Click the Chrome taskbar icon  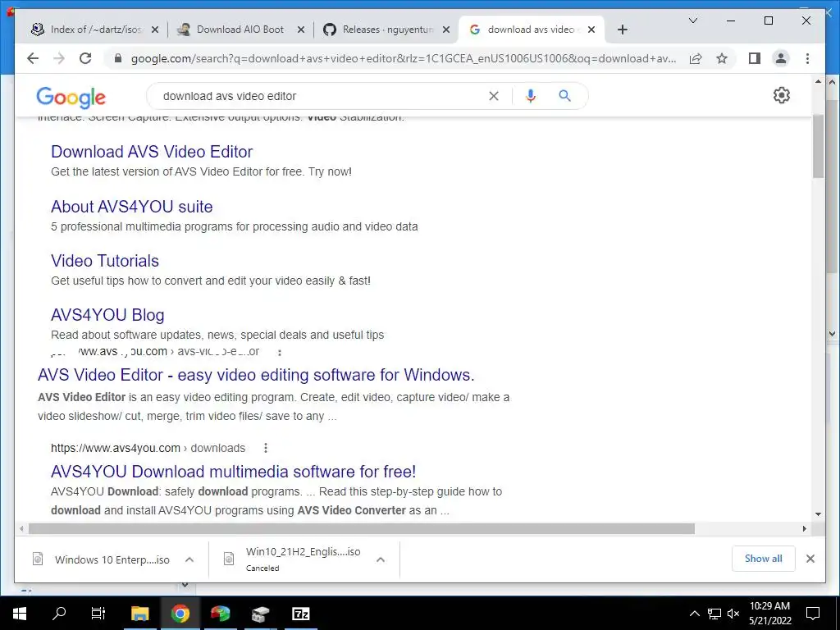pyautogui.click(x=180, y=614)
